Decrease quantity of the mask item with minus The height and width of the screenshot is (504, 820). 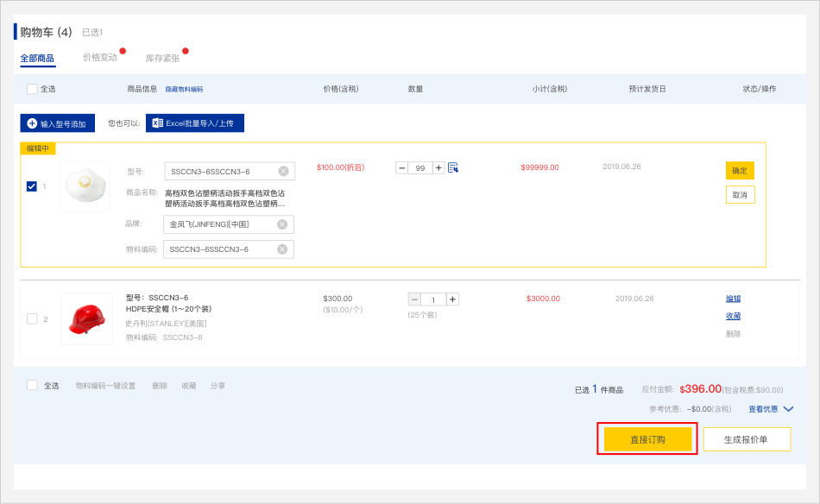tap(402, 167)
